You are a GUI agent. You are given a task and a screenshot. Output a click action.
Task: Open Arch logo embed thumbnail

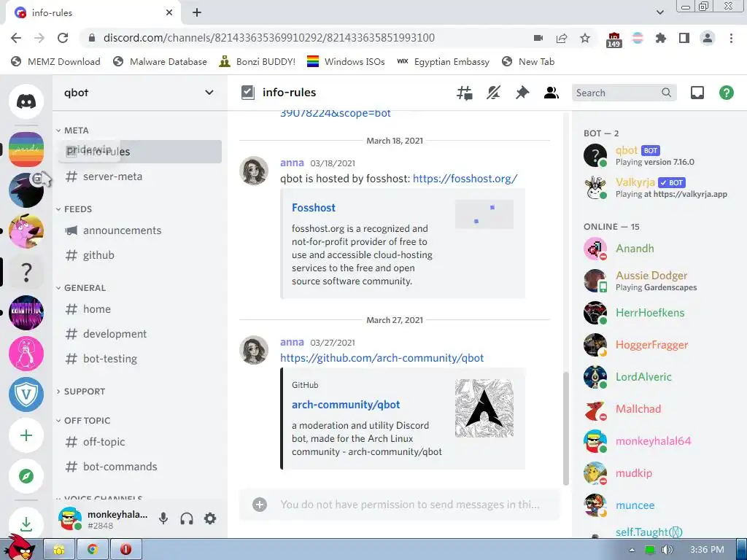click(484, 408)
